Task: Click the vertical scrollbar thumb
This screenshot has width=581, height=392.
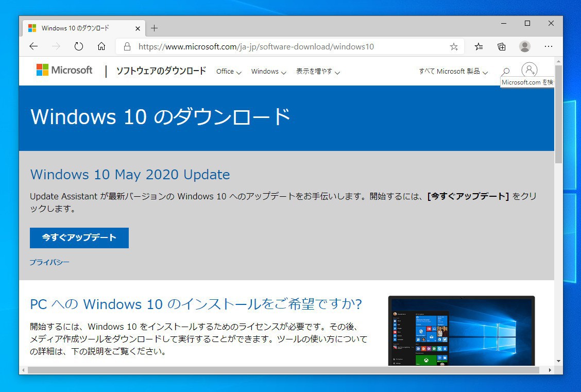Action: tap(558, 114)
